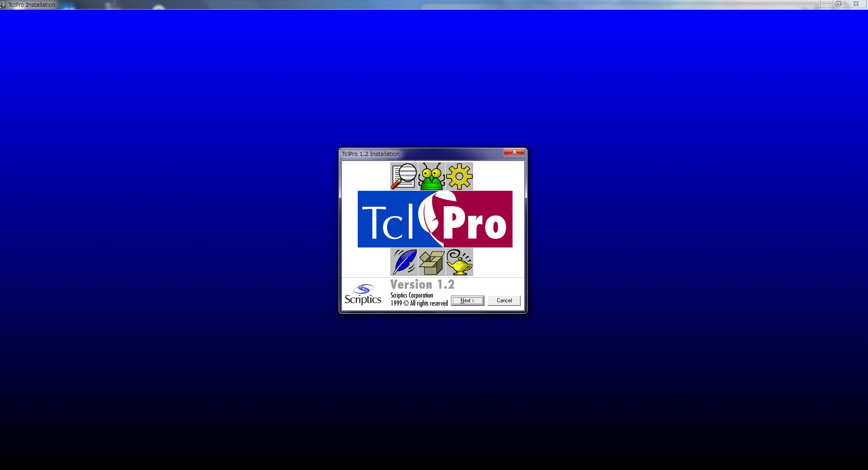Image resolution: width=868 pixels, height=470 pixels.
Task: Restore down the outer TclPro Installation window
Action: click(839, 4)
